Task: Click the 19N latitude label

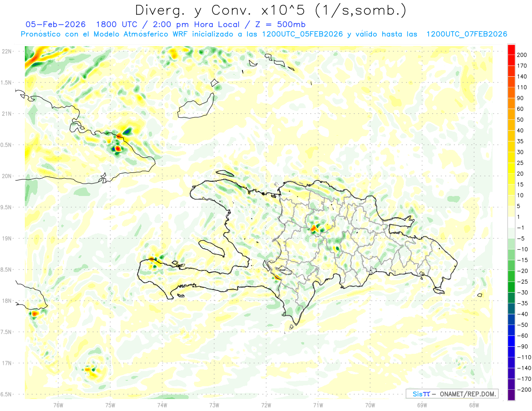Action: (x=6, y=239)
